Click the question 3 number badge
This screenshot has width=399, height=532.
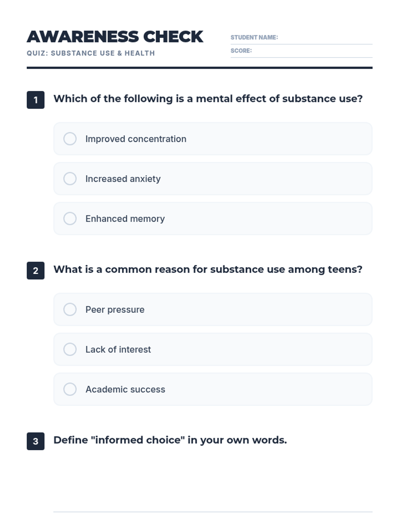[x=36, y=441]
